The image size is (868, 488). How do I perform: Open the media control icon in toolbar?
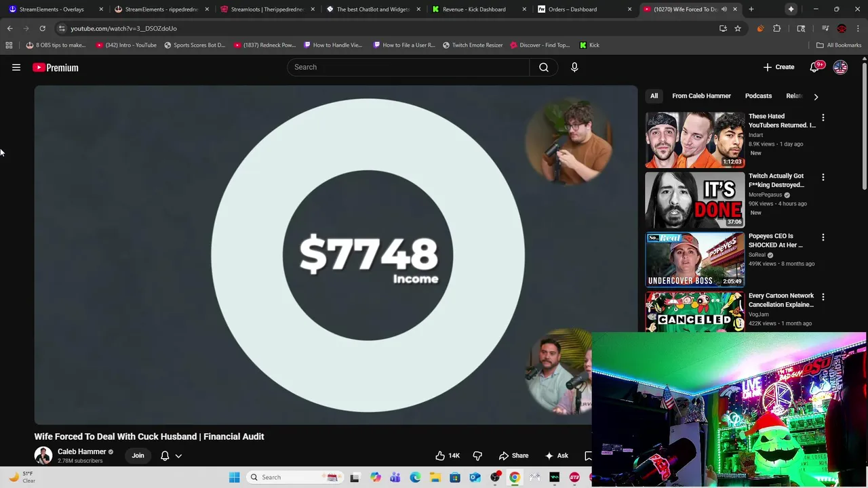825,28
